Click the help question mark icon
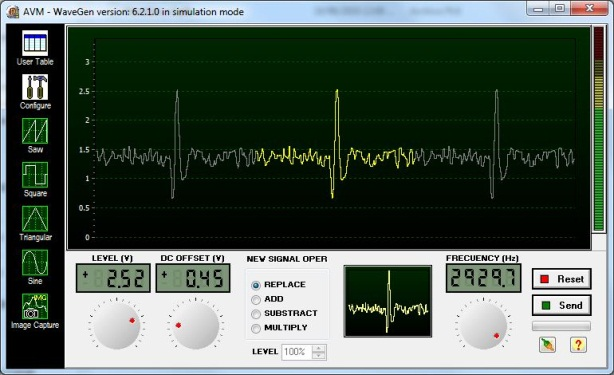 pyautogui.click(x=578, y=345)
